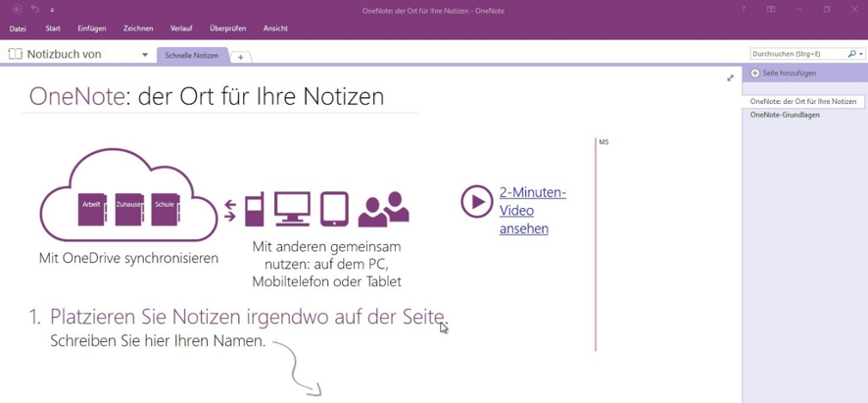The height and width of the screenshot is (403, 868).
Task: Open the '2-Minuten-Video ansehen' link
Action: click(532, 211)
